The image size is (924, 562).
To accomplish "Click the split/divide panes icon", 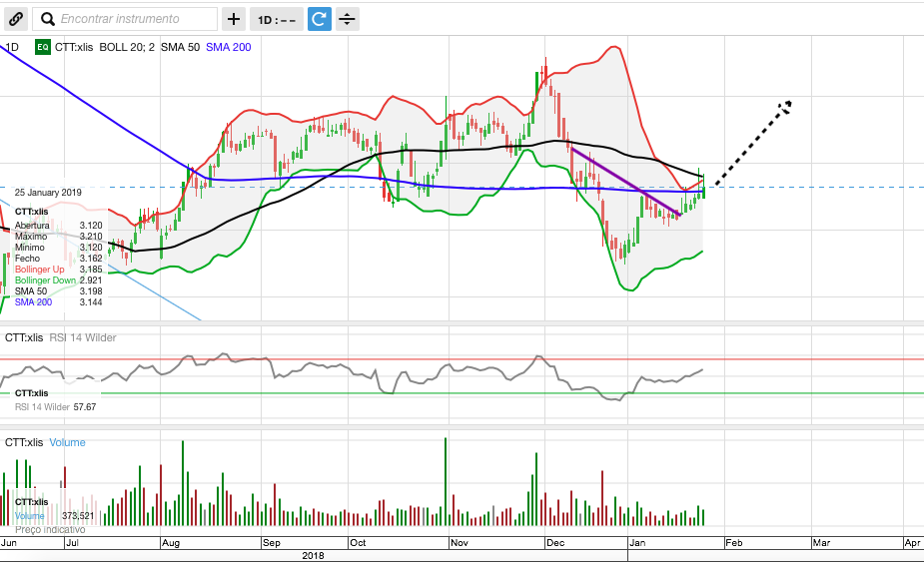I will [347, 19].
